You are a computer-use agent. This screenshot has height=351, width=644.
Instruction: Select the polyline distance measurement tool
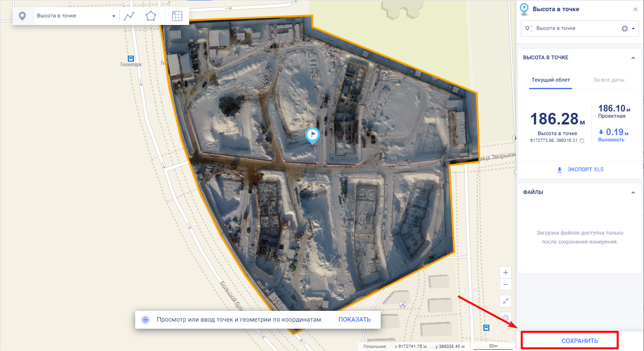(x=129, y=16)
